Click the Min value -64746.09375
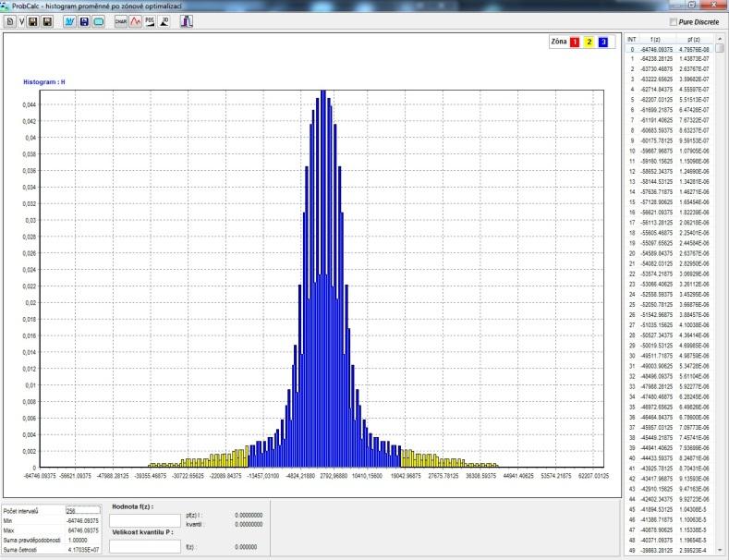729x560 pixels. (83, 521)
